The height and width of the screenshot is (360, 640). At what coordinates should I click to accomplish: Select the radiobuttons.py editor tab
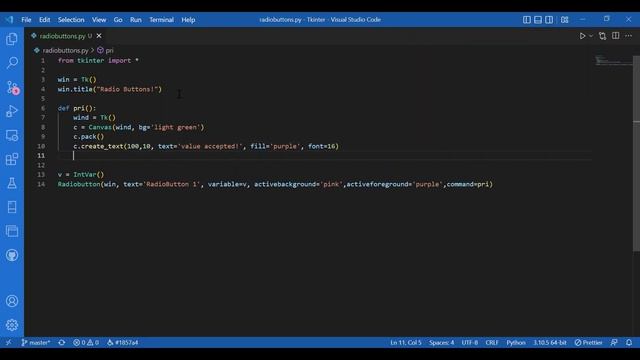(62, 36)
